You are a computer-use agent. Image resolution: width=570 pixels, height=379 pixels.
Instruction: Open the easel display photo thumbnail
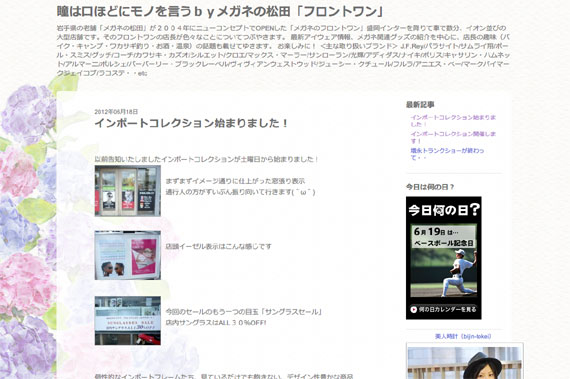tap(128, 255)
